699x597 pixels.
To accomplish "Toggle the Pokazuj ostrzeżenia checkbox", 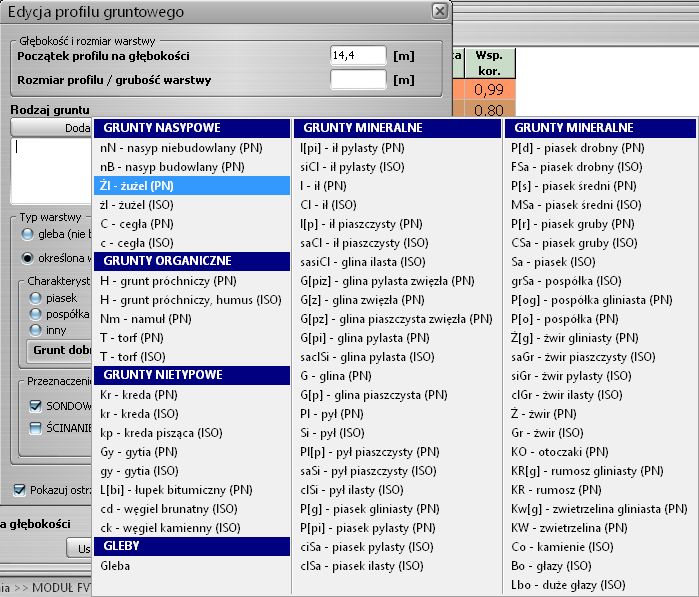I will (20, 490).
